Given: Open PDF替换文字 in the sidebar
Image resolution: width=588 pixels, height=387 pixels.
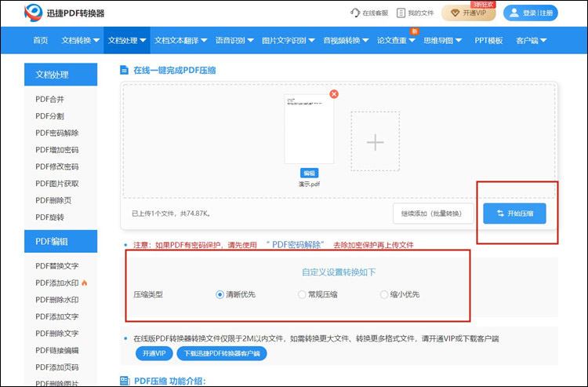Looking at the screenshot, I should (x=57, y=266).
